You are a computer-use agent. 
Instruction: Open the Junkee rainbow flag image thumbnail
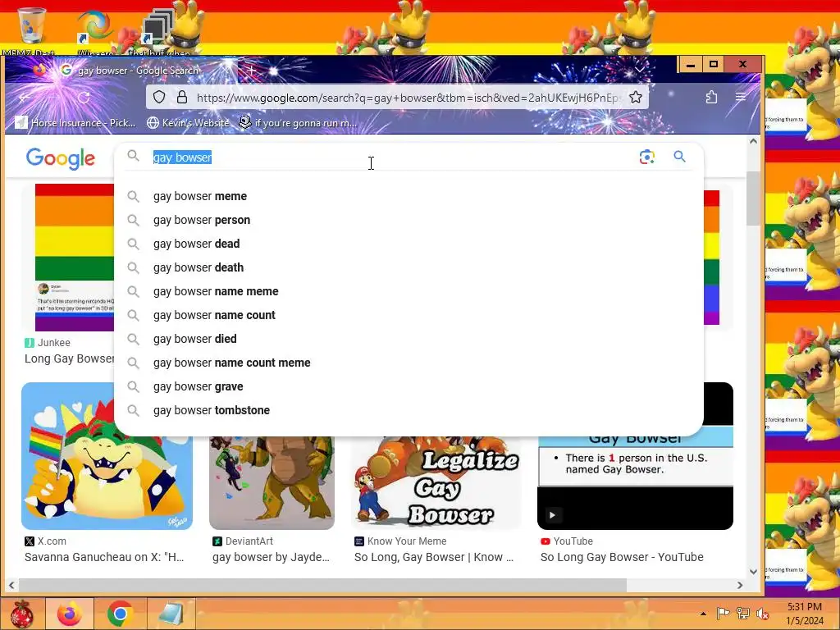click(x=75, y=257)
